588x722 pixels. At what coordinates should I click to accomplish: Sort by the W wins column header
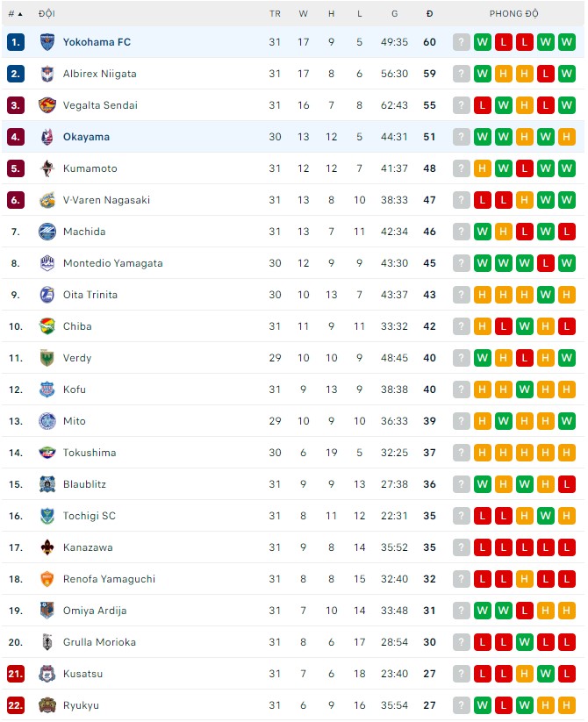(x=304, y=14)
